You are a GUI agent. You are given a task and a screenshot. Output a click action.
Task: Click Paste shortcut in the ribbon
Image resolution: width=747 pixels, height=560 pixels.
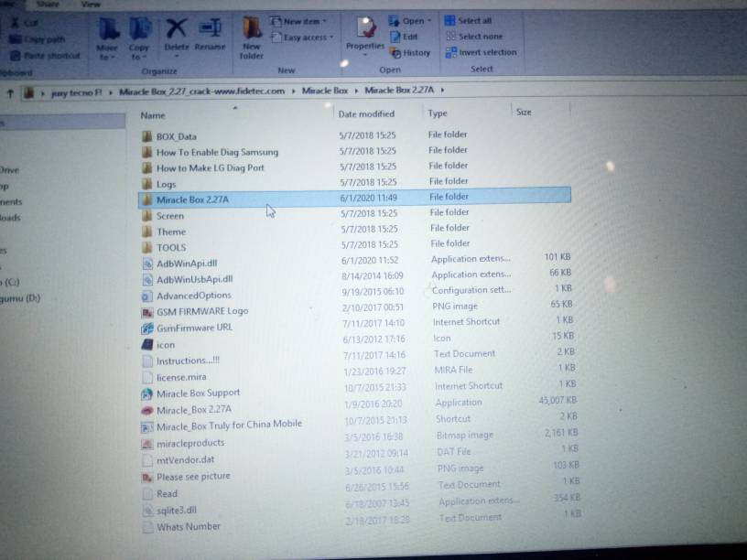pyautogui.click(x=46, y=56)
